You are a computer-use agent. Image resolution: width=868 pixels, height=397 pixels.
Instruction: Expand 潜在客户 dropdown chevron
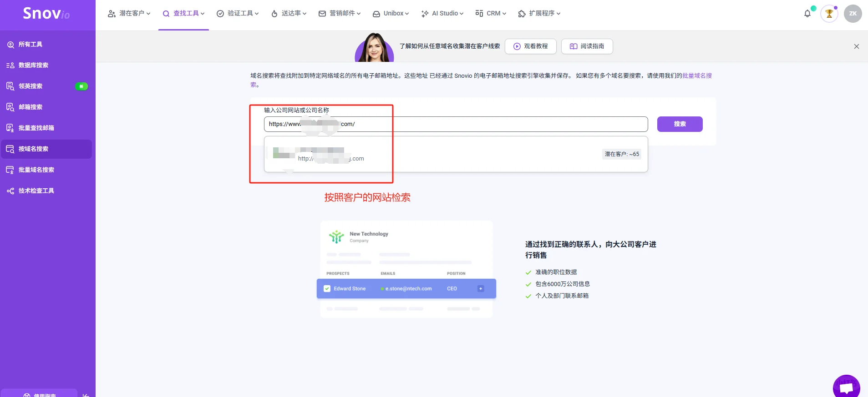(148, 14)
